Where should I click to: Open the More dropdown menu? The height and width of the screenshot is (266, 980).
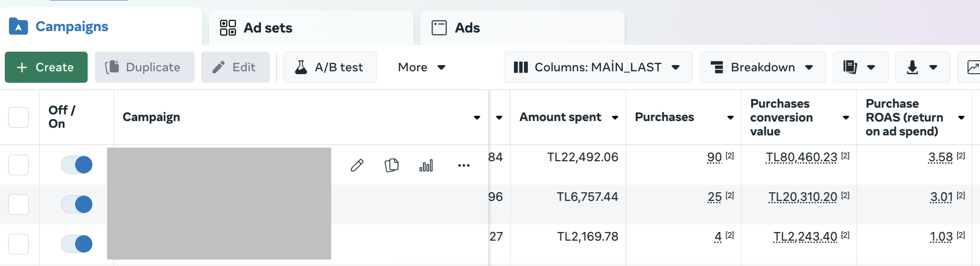422,67
